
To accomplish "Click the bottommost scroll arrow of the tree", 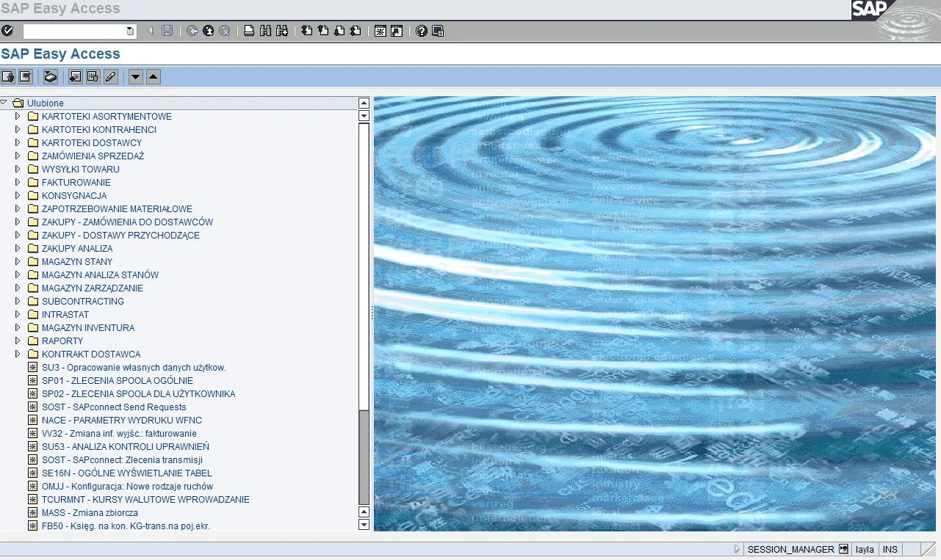I will pos(364,525).
